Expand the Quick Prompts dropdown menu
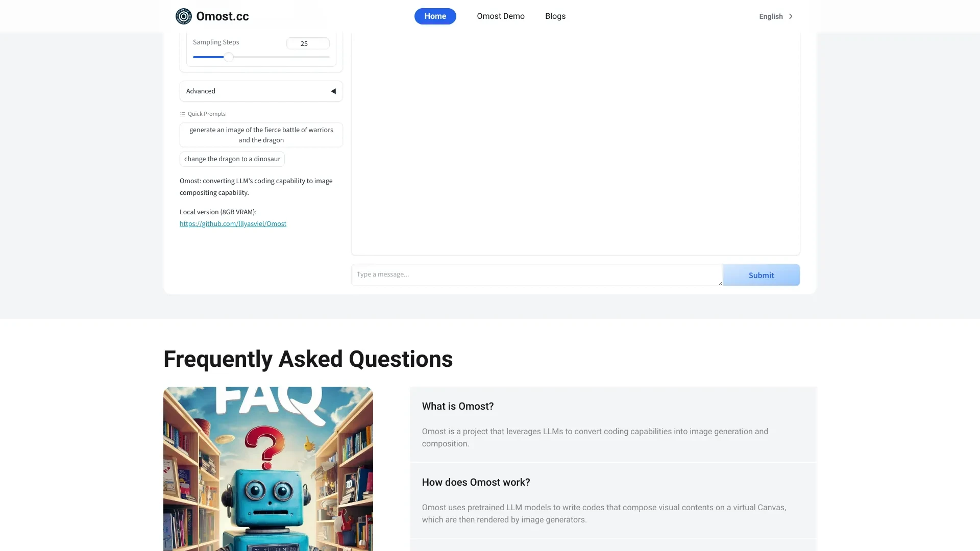Screen dimensions: 980x551 (202, 114)
